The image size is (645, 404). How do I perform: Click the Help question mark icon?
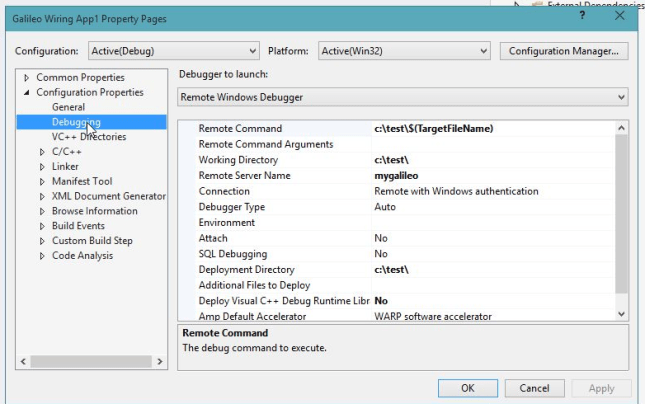(582, 17)
